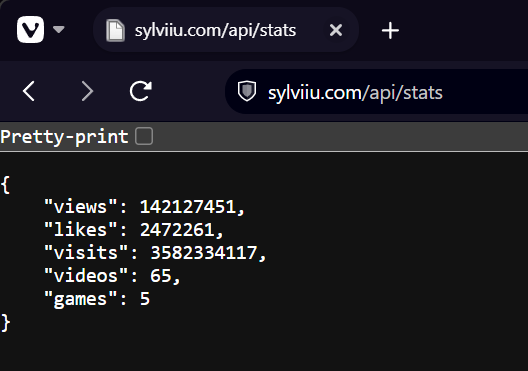
Task: Select the value 2472261
Action: [x=177, y=230]
